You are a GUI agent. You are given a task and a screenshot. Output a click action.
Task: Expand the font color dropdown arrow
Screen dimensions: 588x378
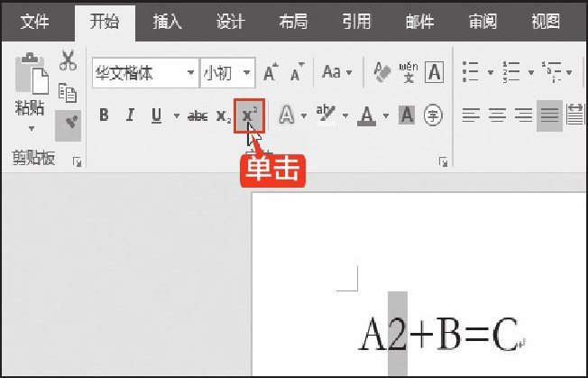coord(386,115)
